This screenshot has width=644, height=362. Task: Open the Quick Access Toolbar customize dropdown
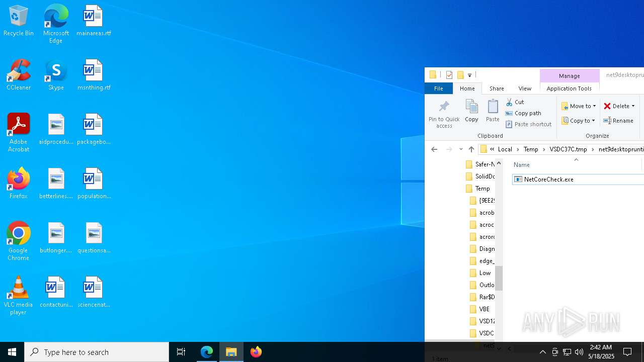469,75
